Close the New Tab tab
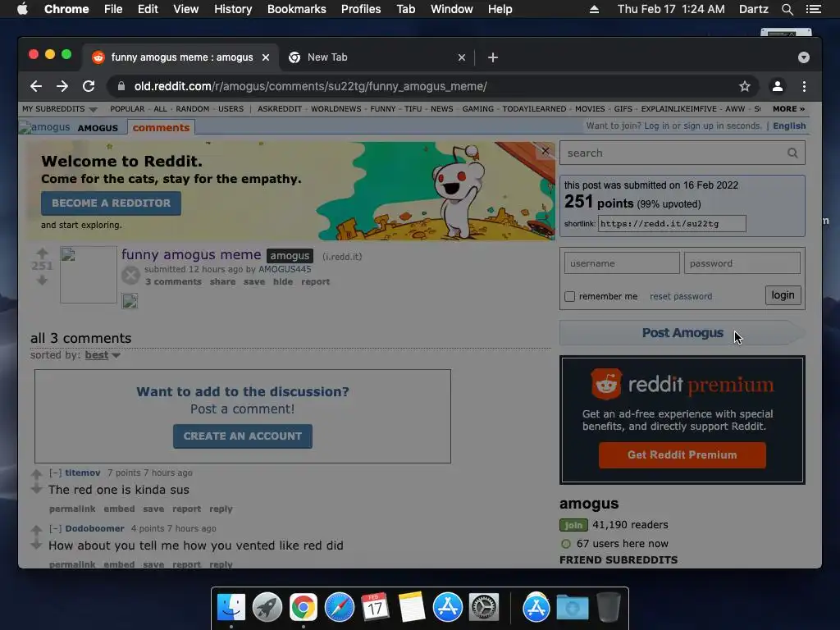The width and height of the screenshot is (840, 630). point(462,57)
